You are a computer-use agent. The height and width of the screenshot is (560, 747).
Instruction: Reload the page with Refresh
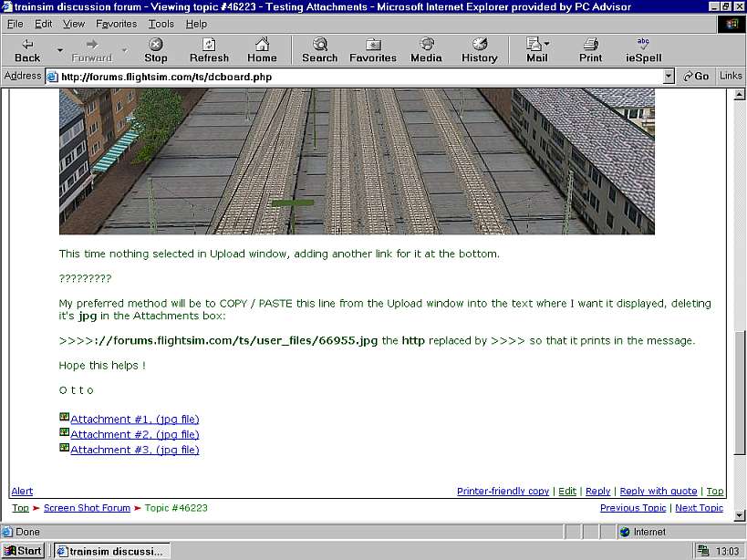point(209,50)
